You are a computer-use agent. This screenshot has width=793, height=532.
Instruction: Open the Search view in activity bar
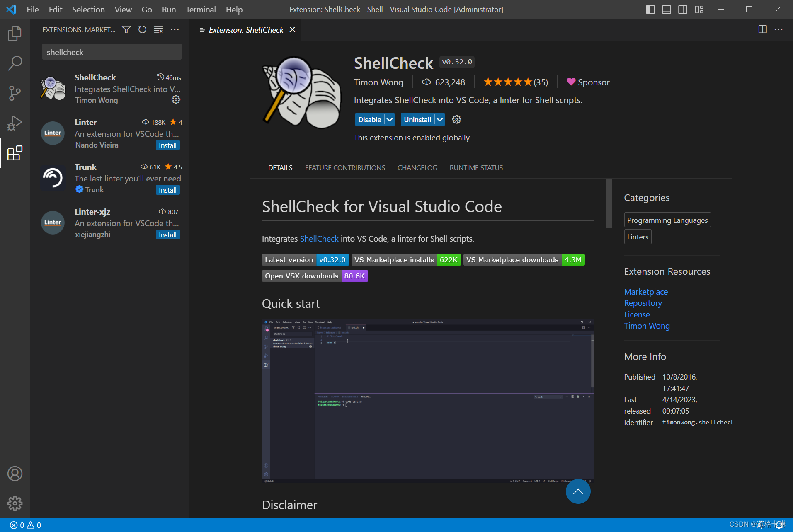[x=15, y=63]
